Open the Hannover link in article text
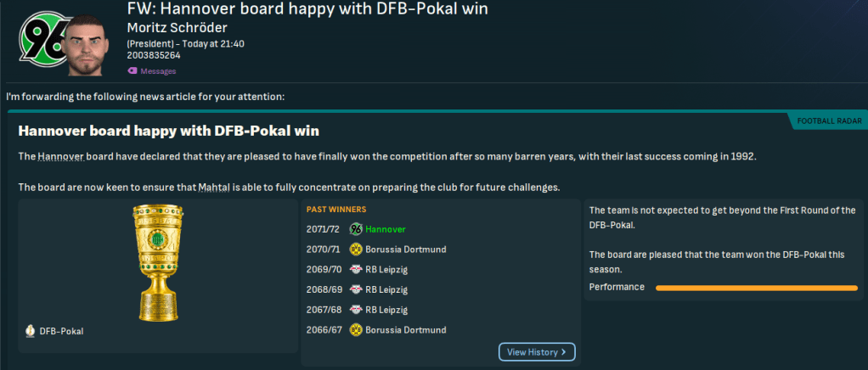Screen dimensions: 868x370 60,157
